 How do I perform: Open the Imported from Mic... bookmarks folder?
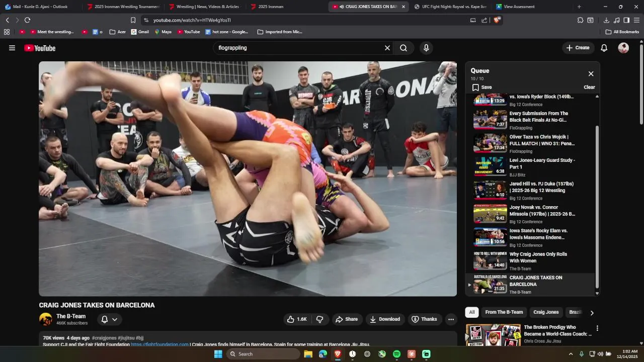[x=280, y=32]
